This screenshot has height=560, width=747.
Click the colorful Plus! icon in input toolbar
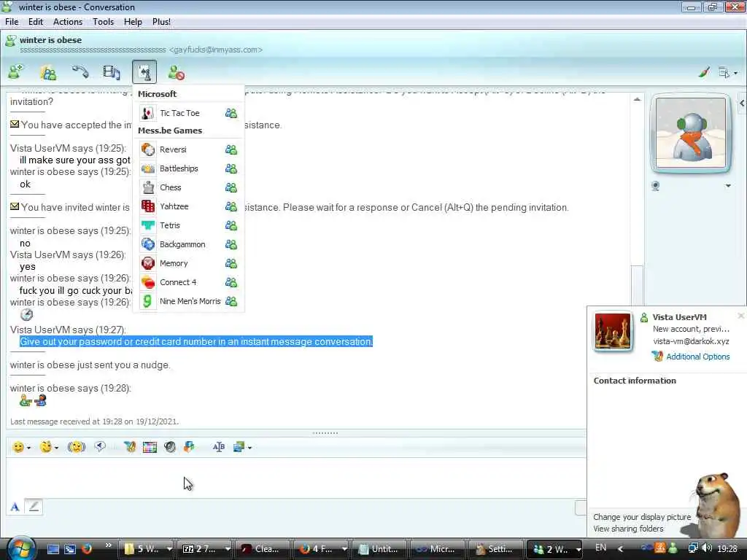coord(189,447)
